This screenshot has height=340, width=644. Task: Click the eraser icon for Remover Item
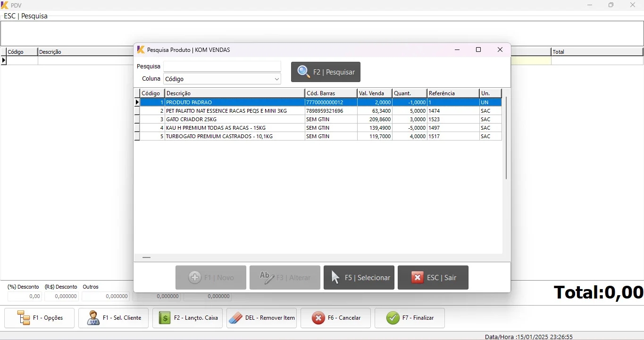point(235,318)
